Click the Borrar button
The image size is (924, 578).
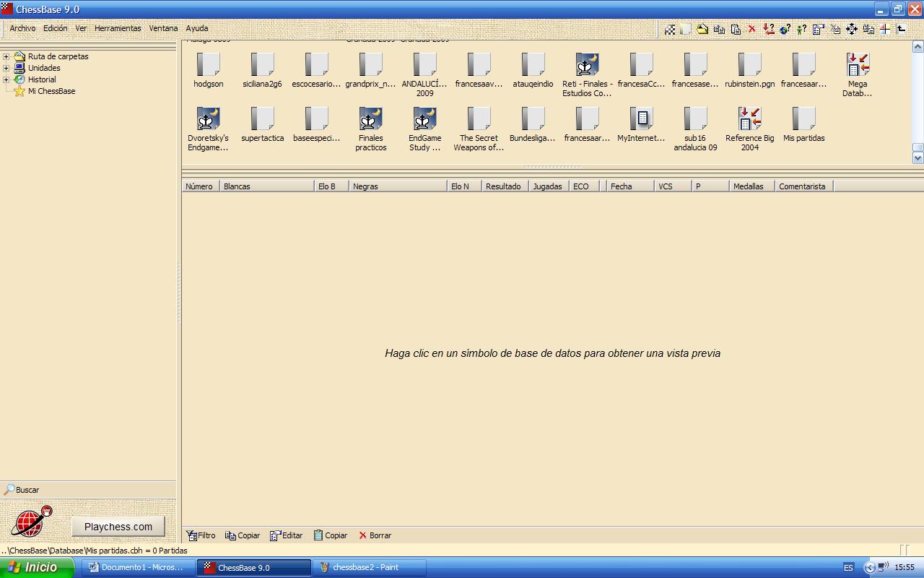(375, 535)
